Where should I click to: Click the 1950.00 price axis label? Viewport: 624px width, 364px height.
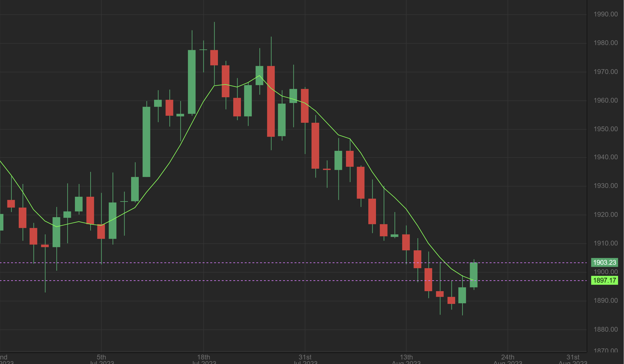[x=606, y=129]
